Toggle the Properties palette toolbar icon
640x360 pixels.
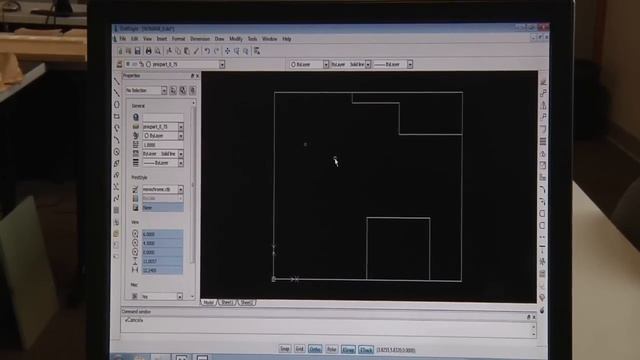coord(257,51)
